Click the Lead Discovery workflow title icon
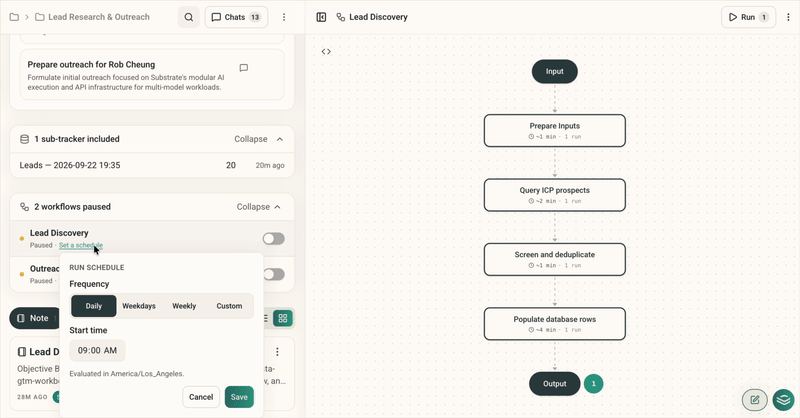This screenshot has width=800, height=418. (341, 17)
